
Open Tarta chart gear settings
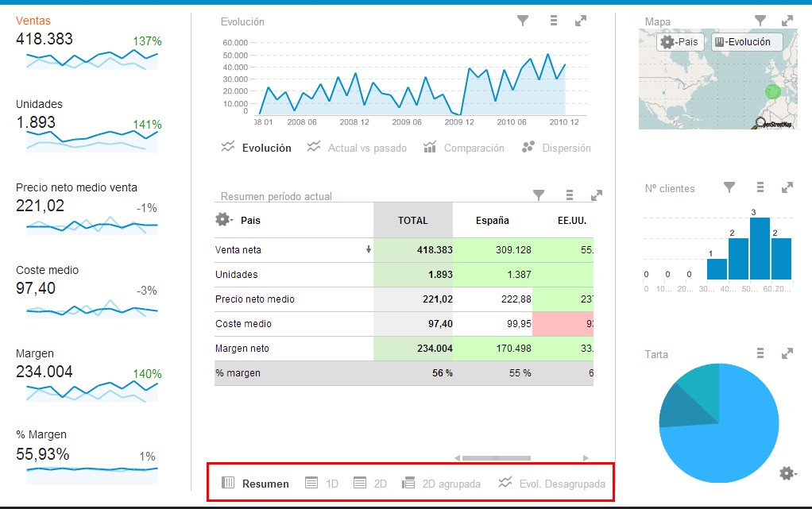[787, 473]
